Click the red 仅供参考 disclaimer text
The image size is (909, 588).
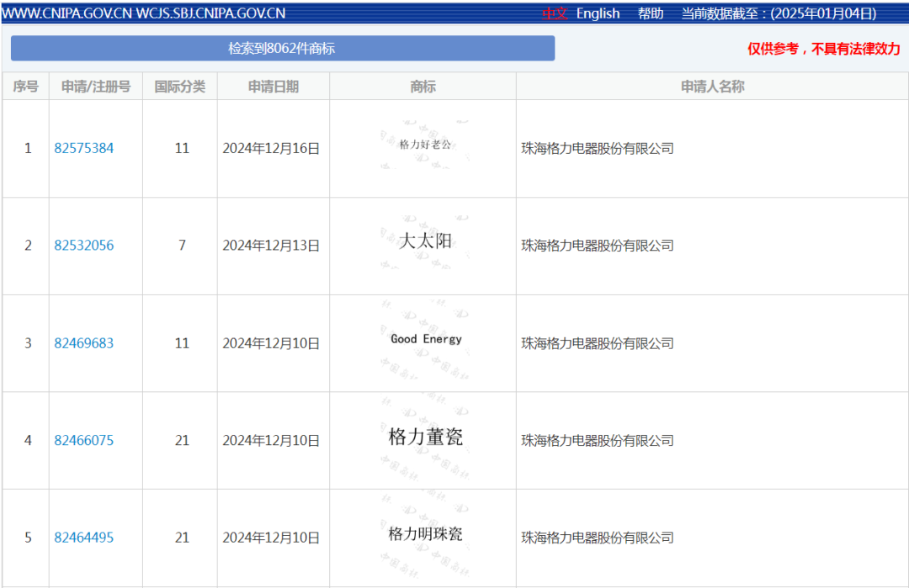coord(823,49)
